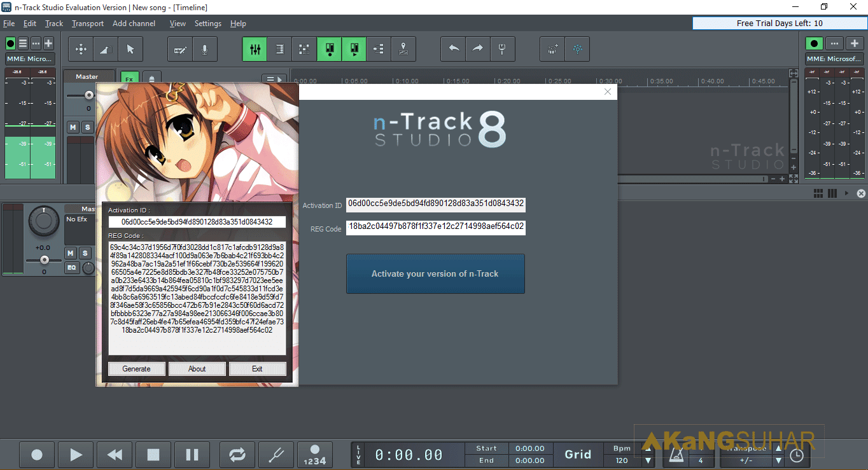Click the undo arrow icon
This screenshot has width=868, height=470.
pos(453,49)
